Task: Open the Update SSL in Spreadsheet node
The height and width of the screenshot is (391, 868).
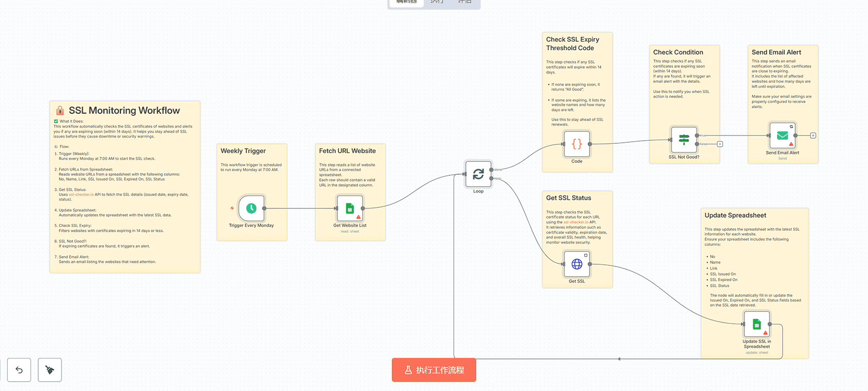Action: click(756, 324)
